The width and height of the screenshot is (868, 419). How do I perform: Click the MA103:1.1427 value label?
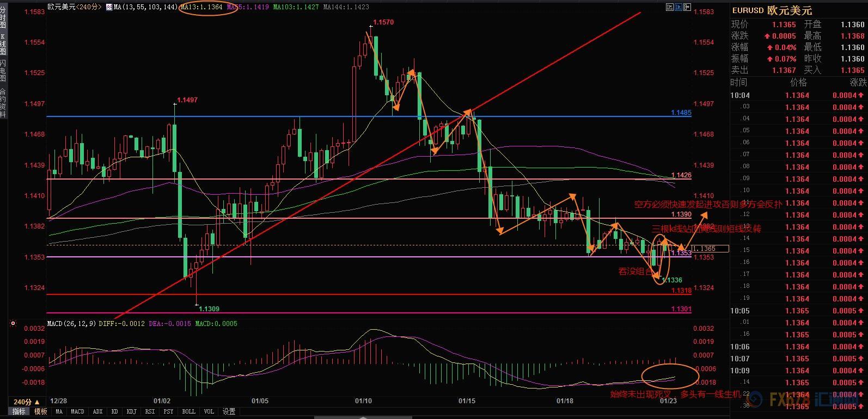click(296, 7)
